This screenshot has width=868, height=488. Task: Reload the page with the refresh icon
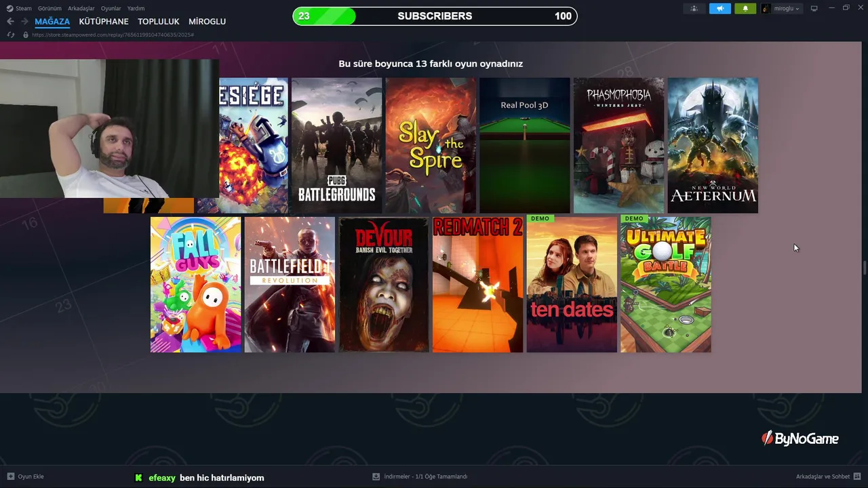[x=10, y=35]
